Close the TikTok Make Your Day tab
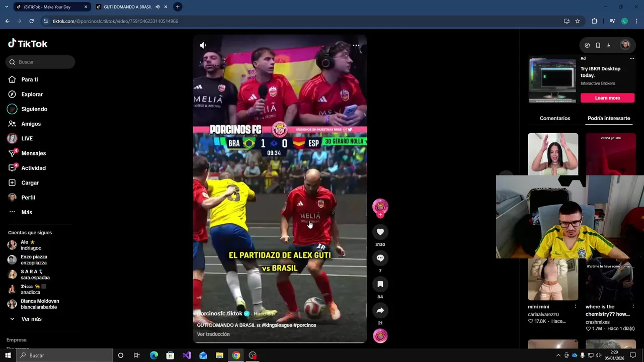Viewport: 644px width, 362px height. click(x=86, y=7)
